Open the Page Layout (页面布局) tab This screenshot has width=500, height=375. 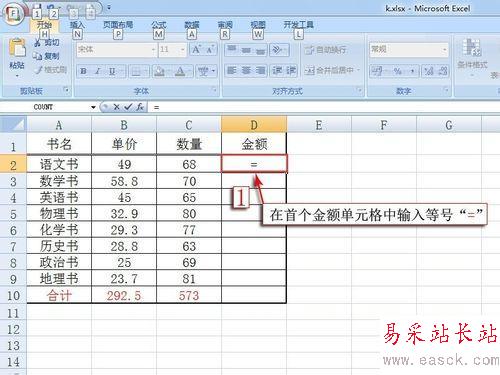(x=118, y=25)
